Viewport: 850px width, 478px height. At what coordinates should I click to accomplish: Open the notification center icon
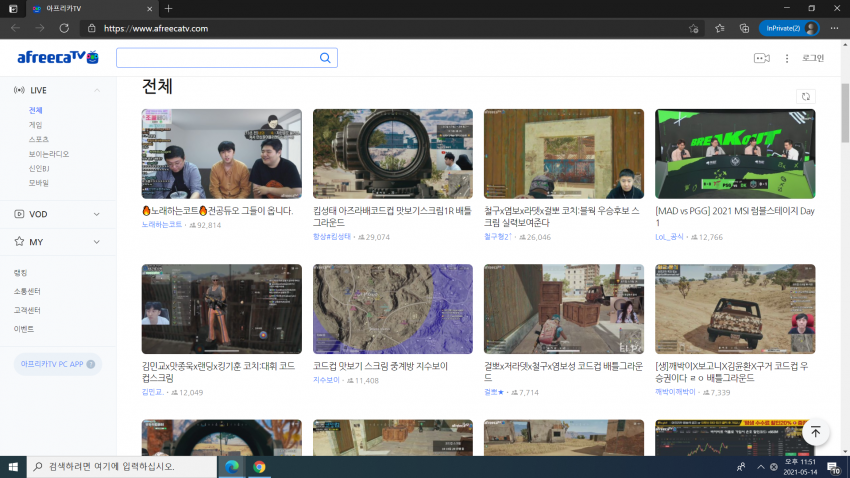pyautogui.click(x=834, y=467)
